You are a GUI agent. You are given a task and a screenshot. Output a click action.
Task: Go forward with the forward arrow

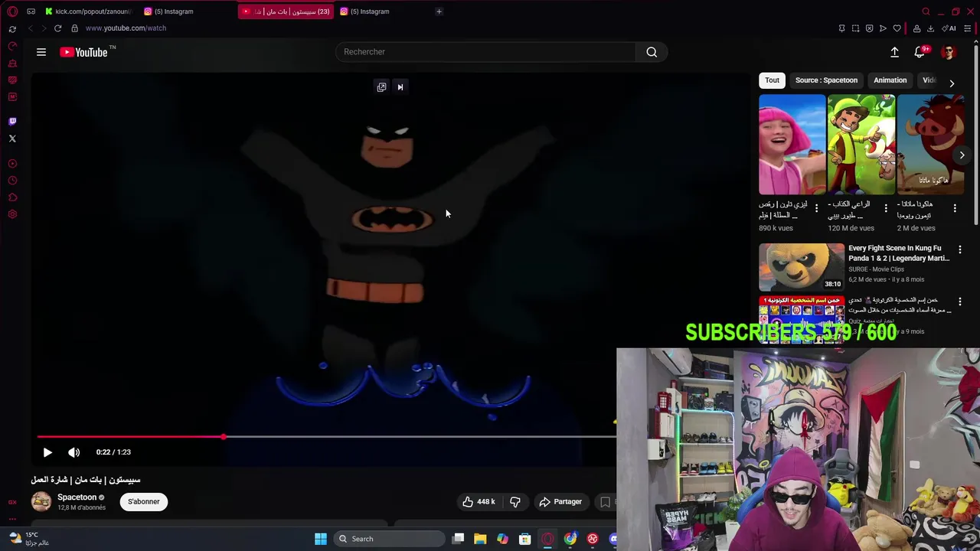pos(44,28)
